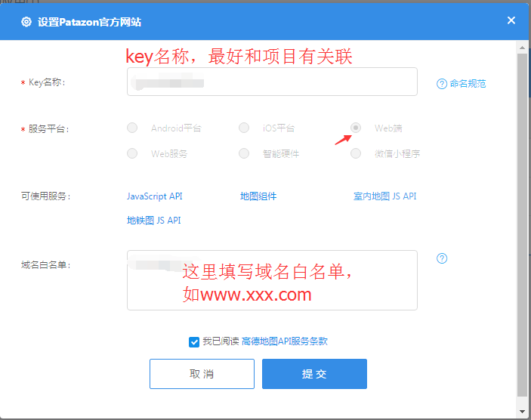
Task: Click the 域名白名单 text area
Action: (272, 280)
